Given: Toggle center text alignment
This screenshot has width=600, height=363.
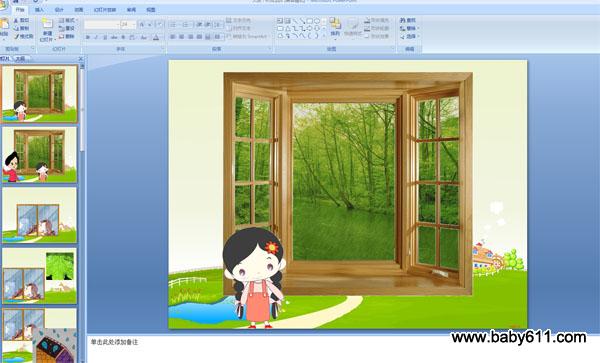Looking at the screenshot, I should (x=181, y=37).
